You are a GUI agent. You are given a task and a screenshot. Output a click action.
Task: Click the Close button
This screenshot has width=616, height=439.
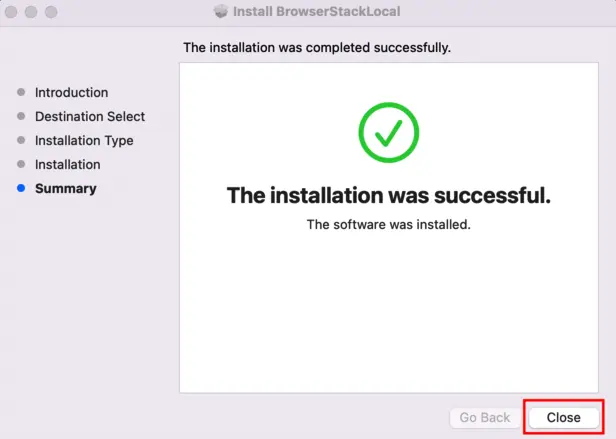click(563, 417)
